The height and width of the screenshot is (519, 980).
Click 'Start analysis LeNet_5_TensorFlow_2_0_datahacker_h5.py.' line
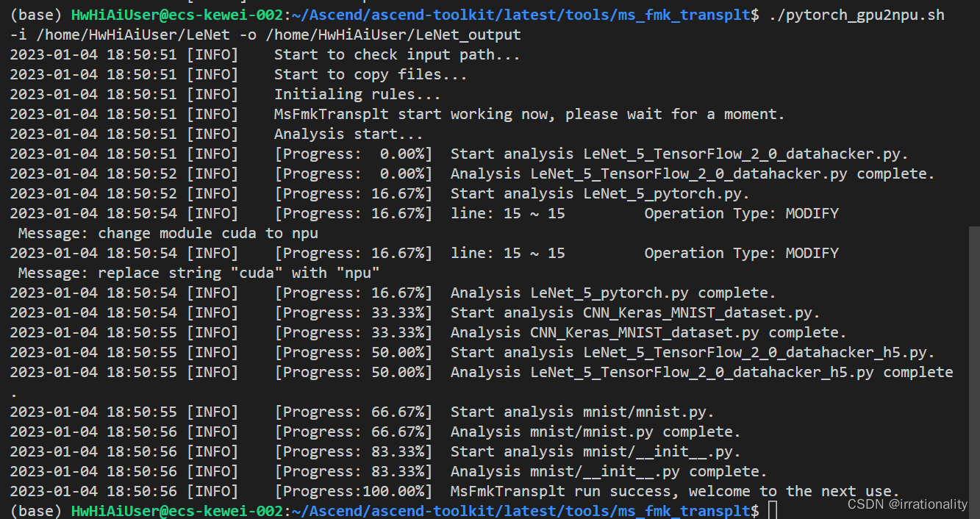[x=693, y=352]
